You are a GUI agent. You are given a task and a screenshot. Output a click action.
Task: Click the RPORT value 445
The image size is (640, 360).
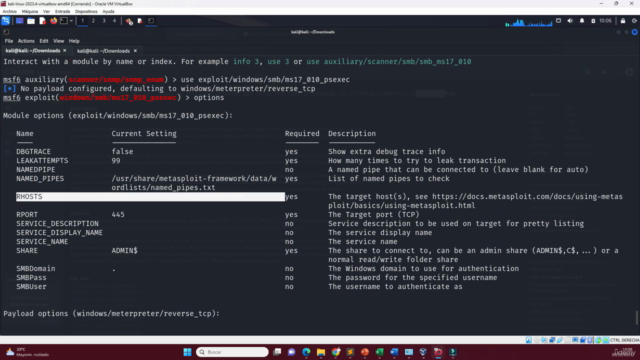[118, 214]
